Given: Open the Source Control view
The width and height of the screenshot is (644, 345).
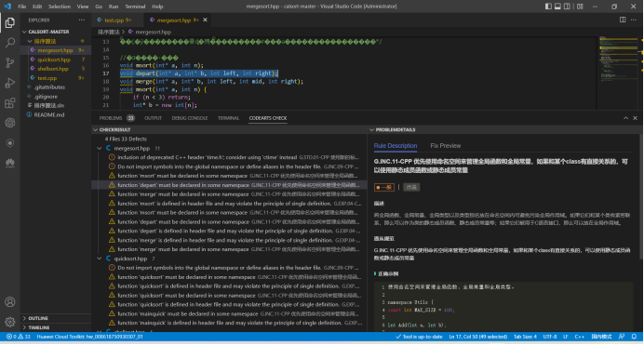Looking at the screenshot, I should coord(10,62).
